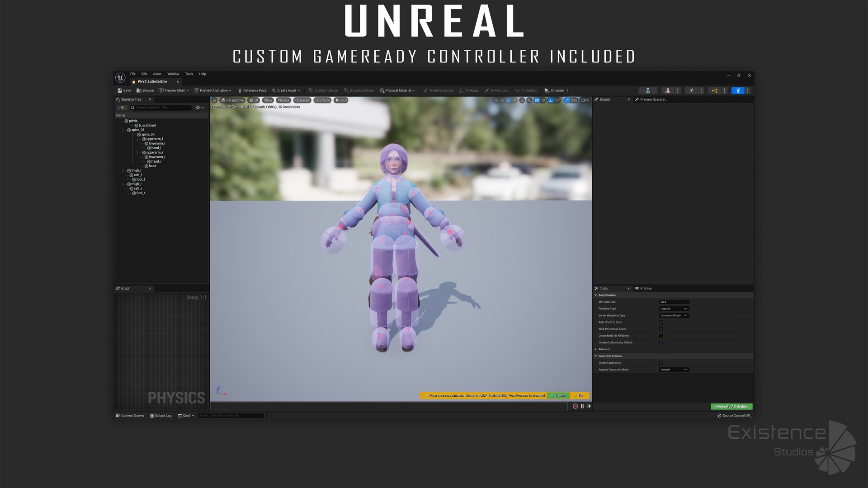Viewport: 868px width, 488px height.
Task: Open the File menu
Action: point(133,74)
